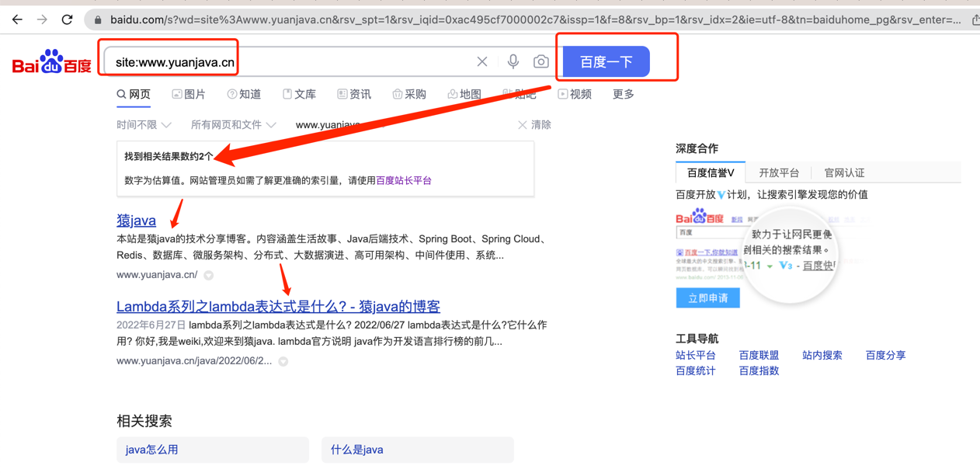980x473 pixels.
Task: Select the 网页 tab
Action: point(134,94)
